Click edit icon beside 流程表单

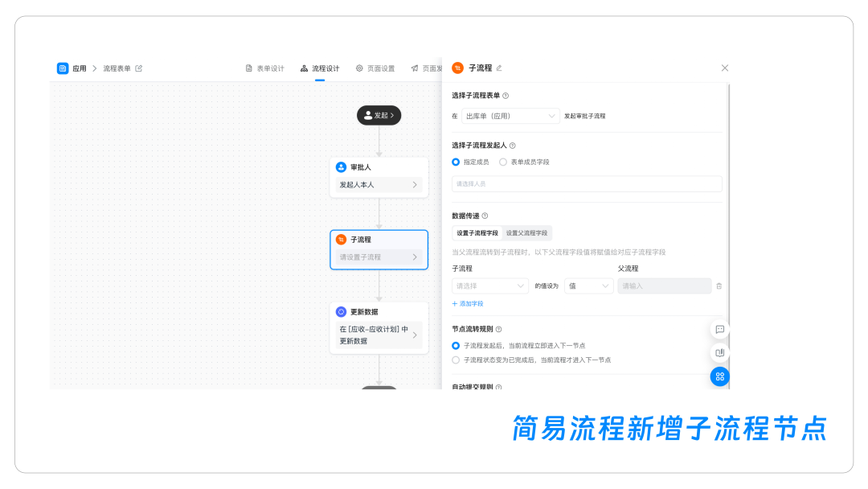coord(139,68)
